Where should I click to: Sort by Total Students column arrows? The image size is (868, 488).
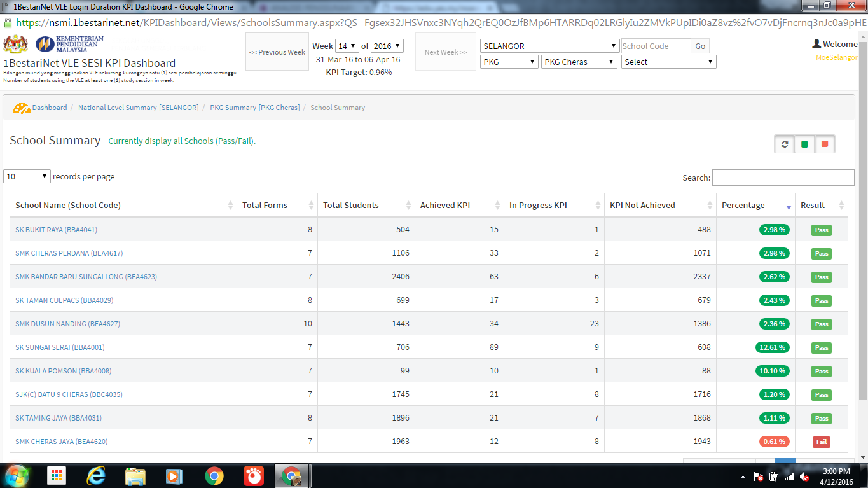pos(408,206)
